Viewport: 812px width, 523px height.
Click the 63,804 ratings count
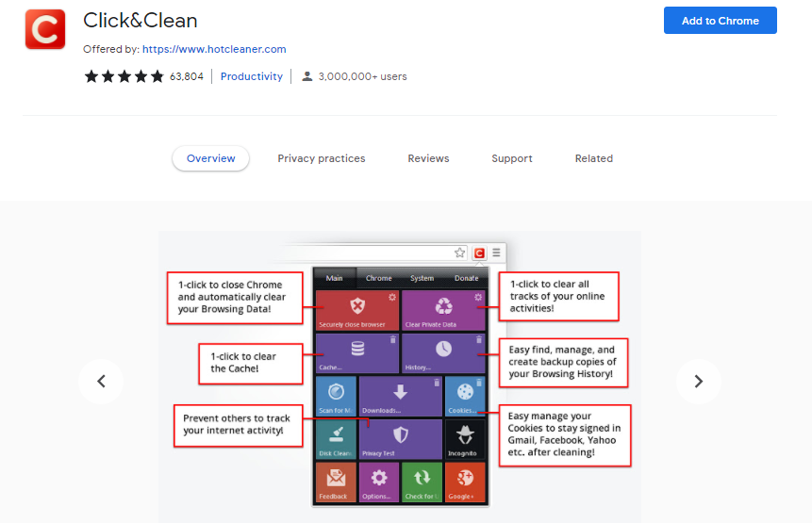point(187,76)
